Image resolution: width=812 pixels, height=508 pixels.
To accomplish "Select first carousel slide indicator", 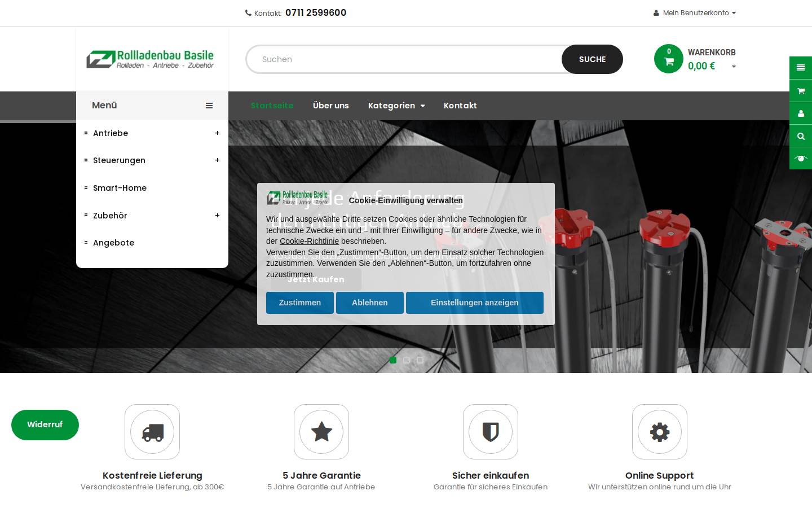I will click(x=393, y=360).
